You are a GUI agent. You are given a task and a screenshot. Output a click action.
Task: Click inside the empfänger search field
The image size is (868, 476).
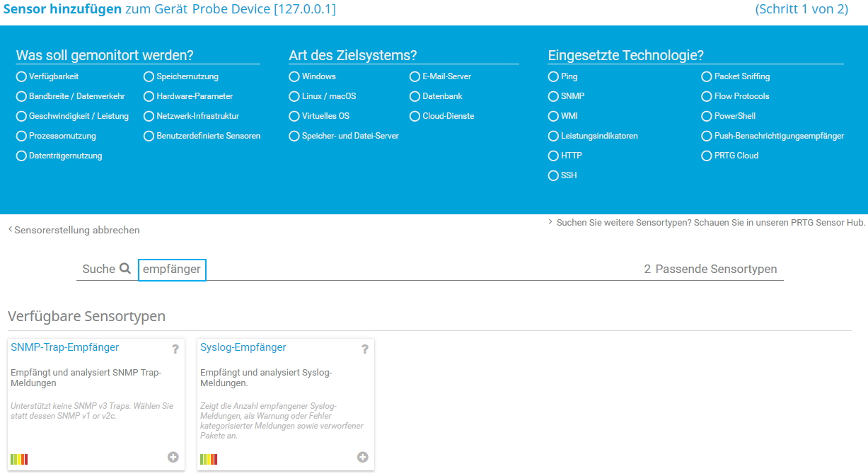click(172, 269)
